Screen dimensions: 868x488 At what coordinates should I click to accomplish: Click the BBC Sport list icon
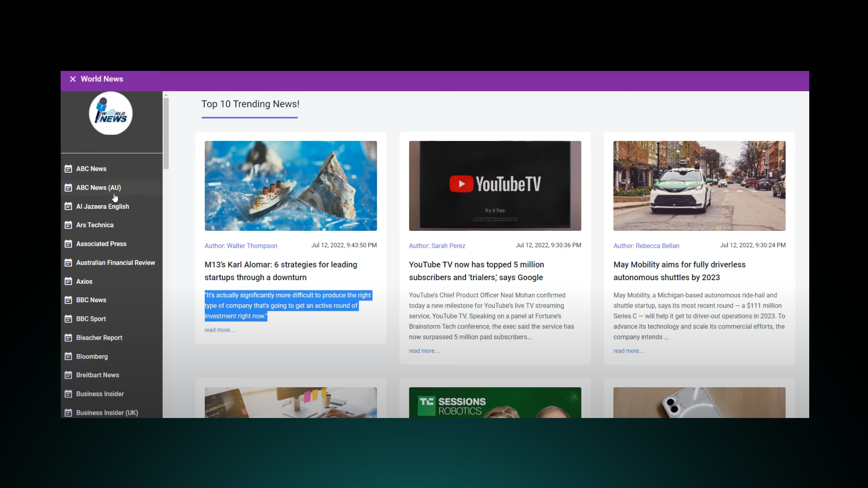[x=68, y=319]
